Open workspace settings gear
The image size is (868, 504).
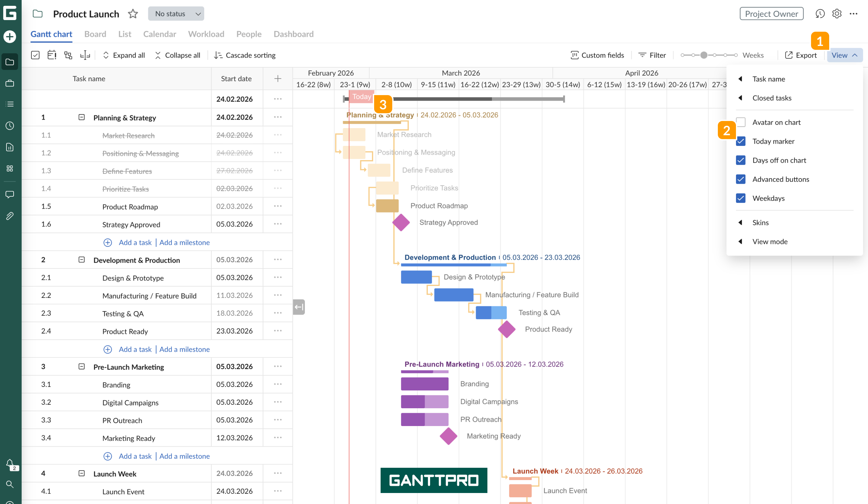[837, 14]
